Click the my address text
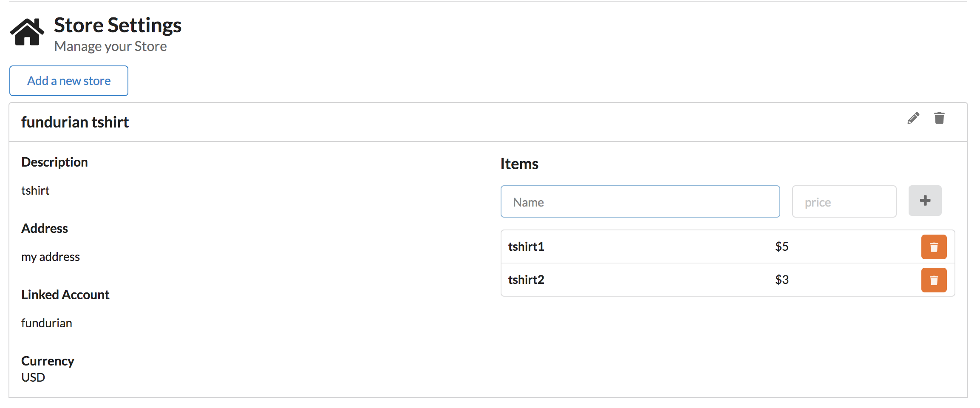 (51, 257)
